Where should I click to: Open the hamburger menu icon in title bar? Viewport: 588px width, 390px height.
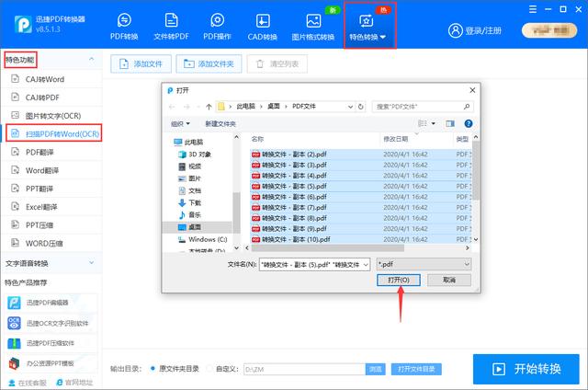[533, 9]
